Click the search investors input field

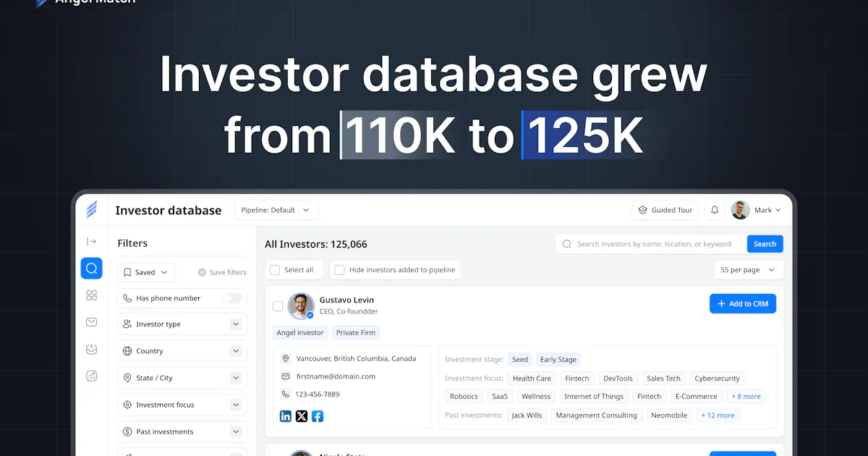tap(651, 244)
